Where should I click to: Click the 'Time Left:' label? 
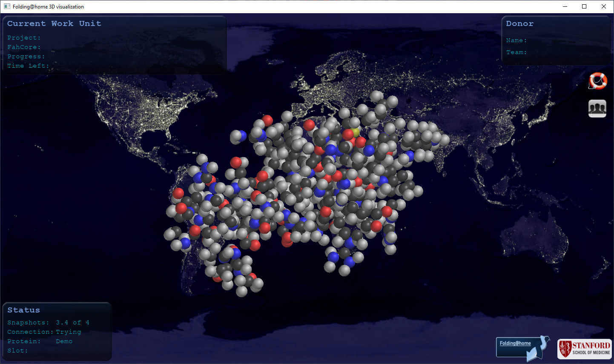(x=28, y=66)
